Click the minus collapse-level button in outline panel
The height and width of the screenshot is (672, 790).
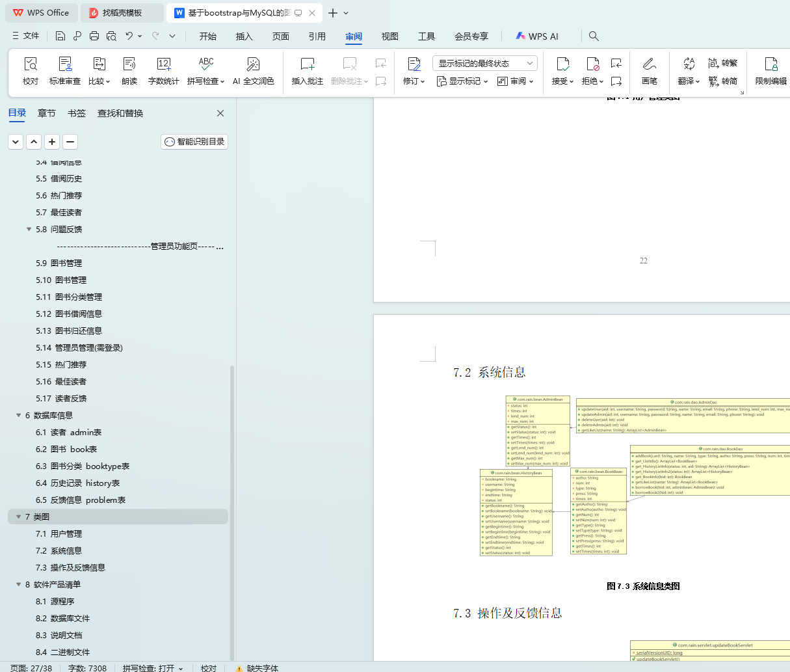click(x=70, y=142)
